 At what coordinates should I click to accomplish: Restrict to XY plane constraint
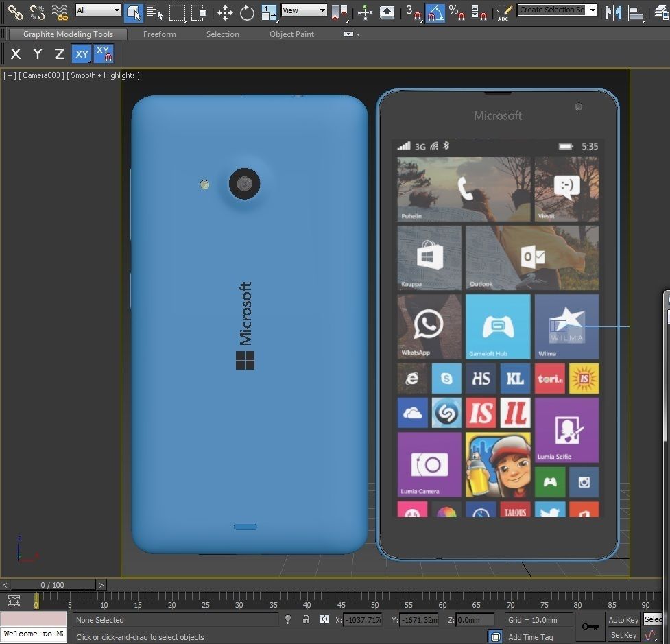82,54
